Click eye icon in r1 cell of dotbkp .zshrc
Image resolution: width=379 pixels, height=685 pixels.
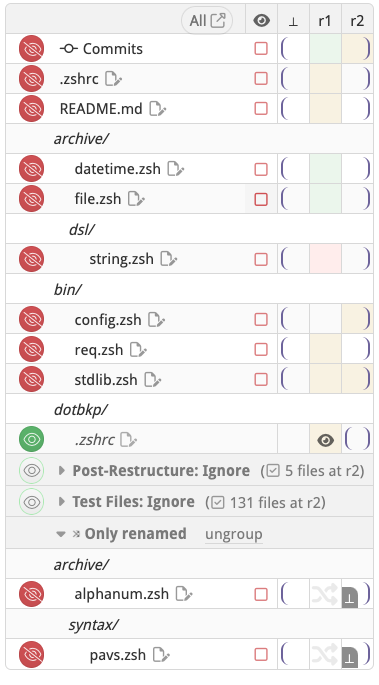click(x=325, y=440)
